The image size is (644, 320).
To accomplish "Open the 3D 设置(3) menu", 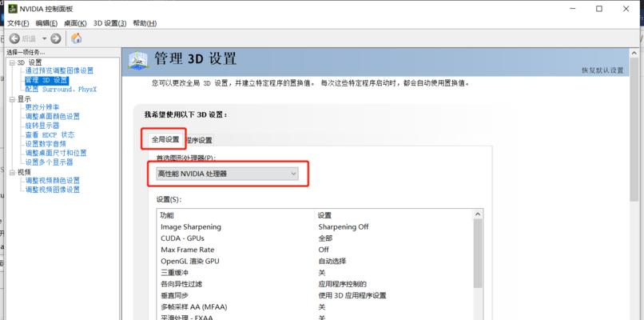I will (110, 23).
